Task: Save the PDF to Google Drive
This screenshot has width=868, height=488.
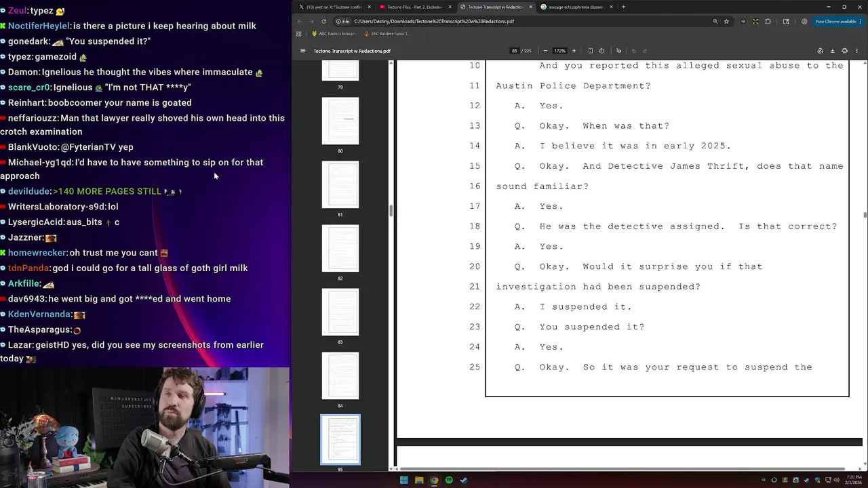Action: 820,51
